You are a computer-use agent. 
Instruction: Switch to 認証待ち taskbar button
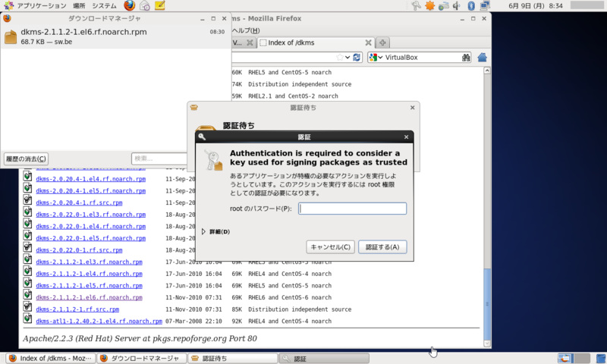coord(232,358)
